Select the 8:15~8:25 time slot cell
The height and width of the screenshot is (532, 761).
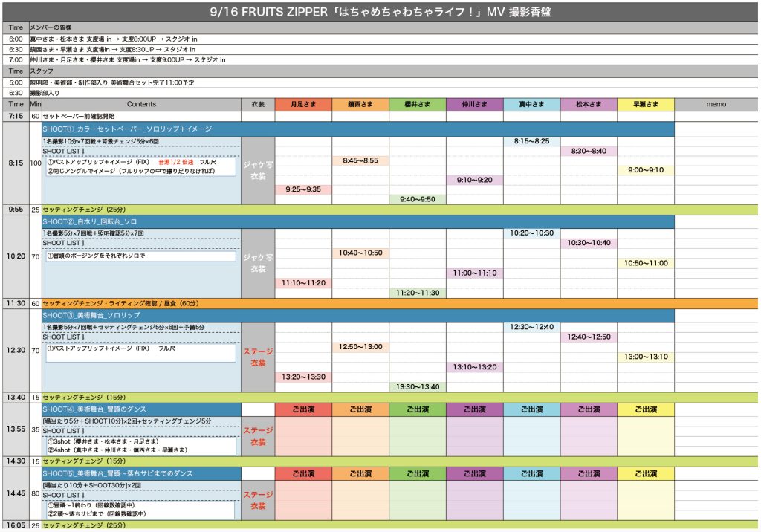coord(531,141)
